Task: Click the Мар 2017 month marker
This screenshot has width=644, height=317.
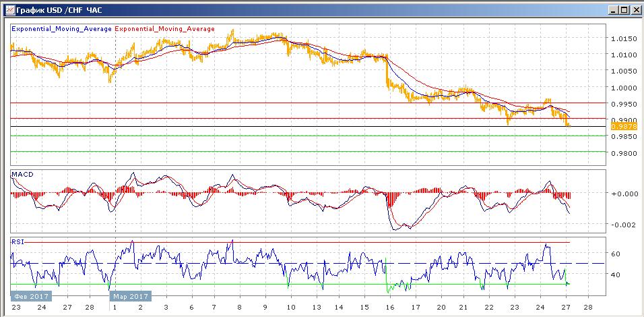Action: 130,296
